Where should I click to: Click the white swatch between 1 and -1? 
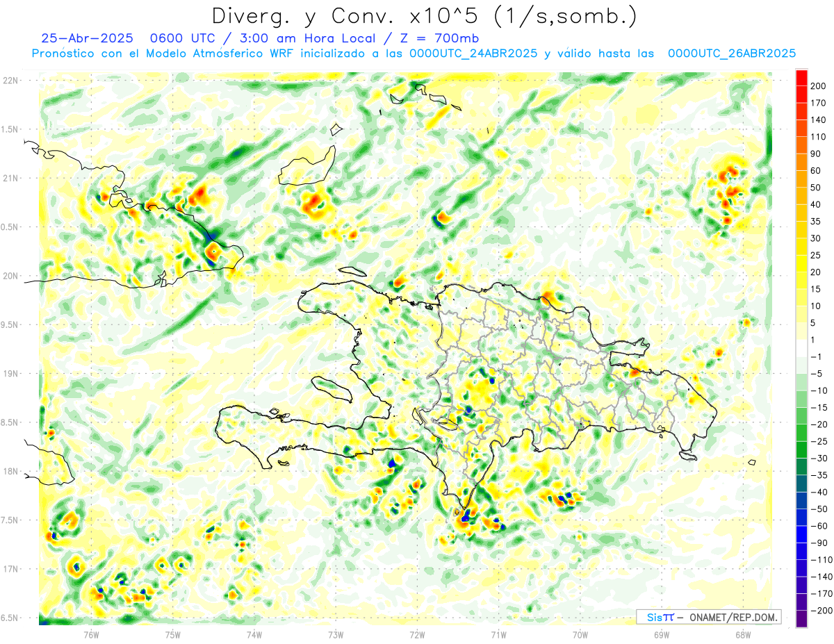point(801,348)
